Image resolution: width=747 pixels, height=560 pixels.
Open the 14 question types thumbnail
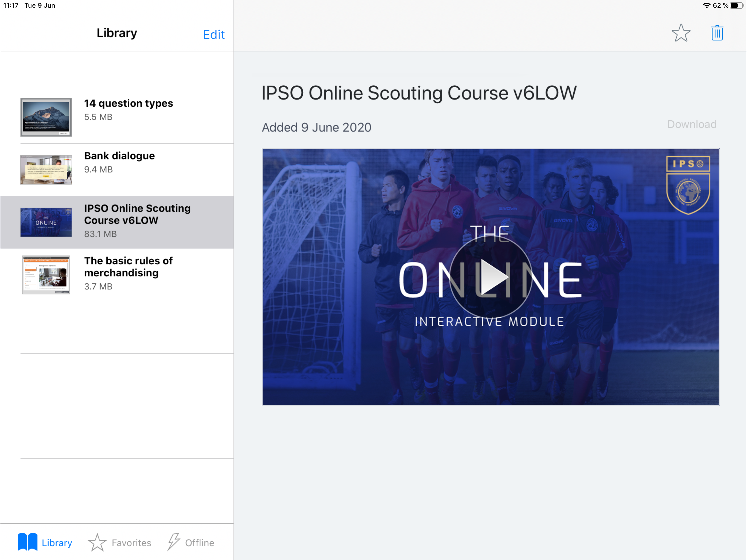coord(46,117)
